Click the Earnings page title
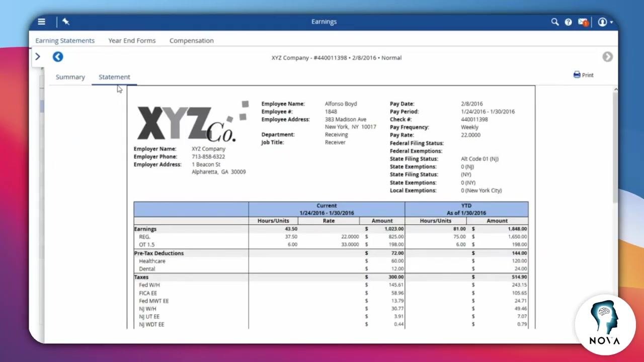Screen dimensions: 644x362 (324, 22)
